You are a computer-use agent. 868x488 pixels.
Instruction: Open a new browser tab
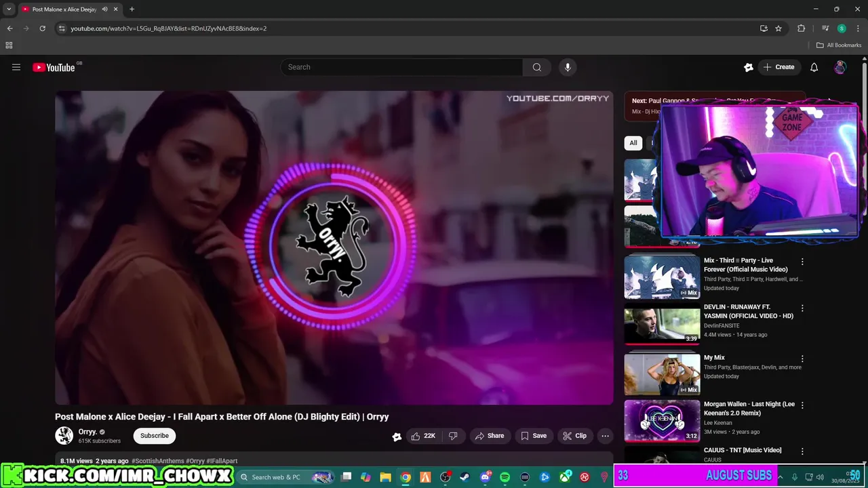(132, 9)
